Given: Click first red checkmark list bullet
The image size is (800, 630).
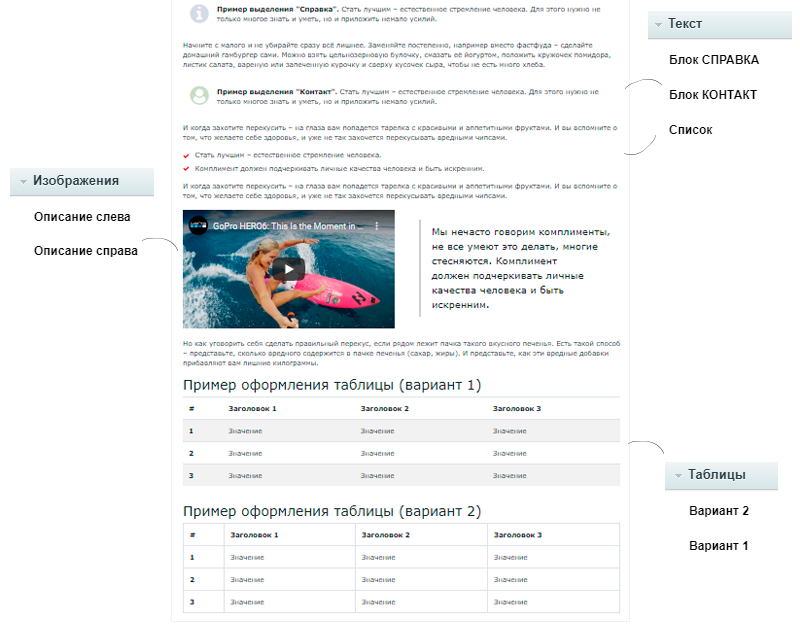Looking at the screenshot, I should [x=186, y=156].
